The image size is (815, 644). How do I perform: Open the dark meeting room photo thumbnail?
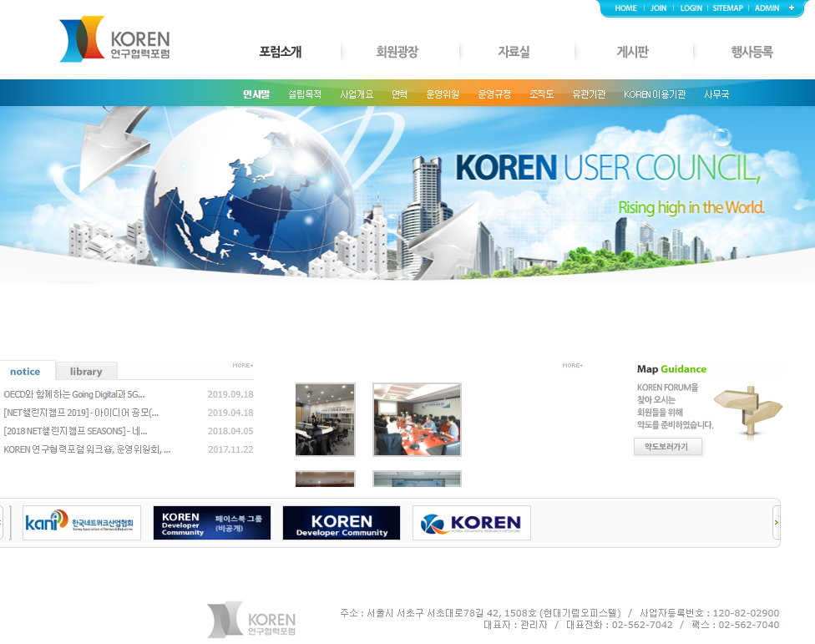(326, 419)
